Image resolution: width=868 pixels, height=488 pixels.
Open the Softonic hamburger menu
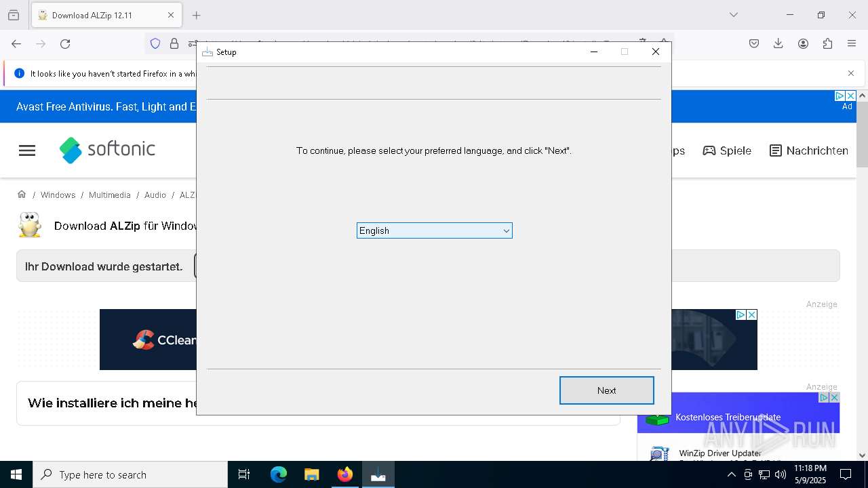[27, 150]
